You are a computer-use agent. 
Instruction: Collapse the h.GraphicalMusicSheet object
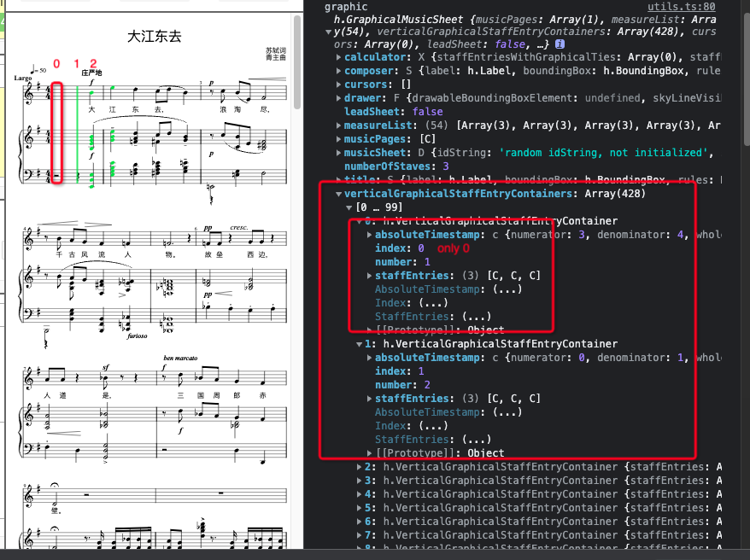(x=329, y=32)
